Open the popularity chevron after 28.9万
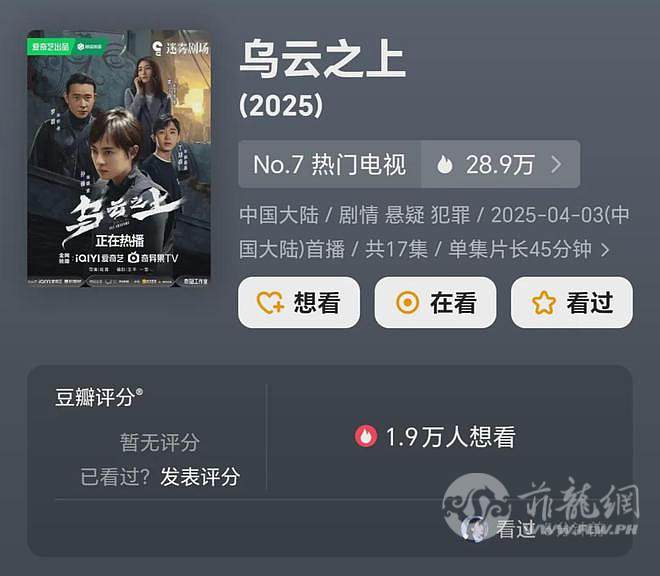Viewport: 660px width, 576px height. pos(556,164)
